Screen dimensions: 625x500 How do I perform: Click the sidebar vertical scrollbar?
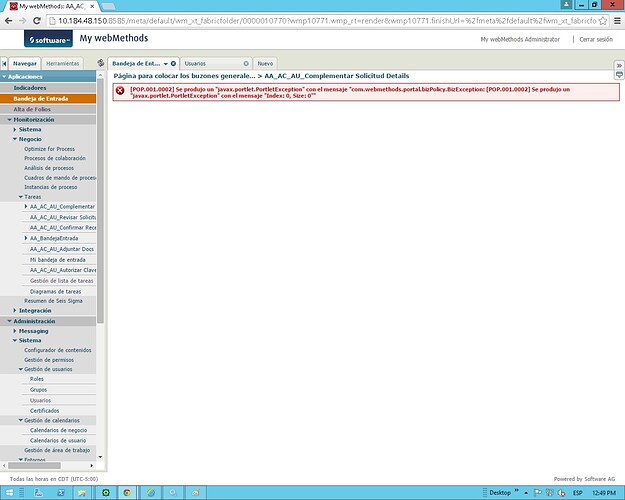[x=100, y=199]
